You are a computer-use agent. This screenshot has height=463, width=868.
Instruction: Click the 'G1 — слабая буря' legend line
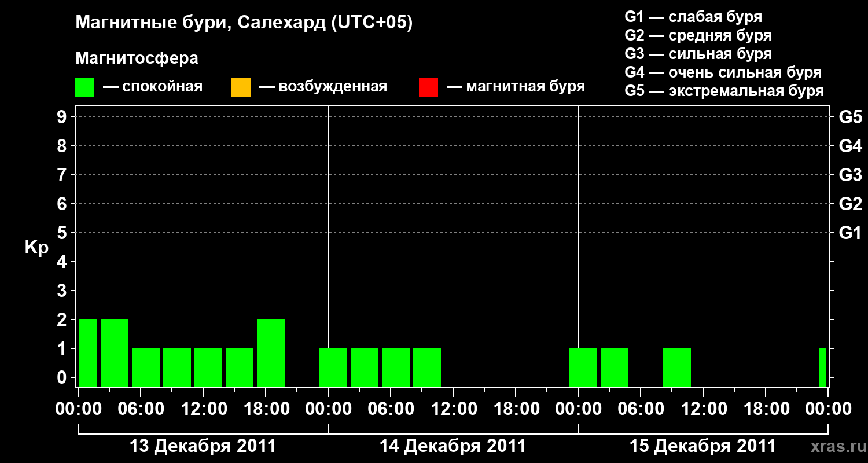693,17
